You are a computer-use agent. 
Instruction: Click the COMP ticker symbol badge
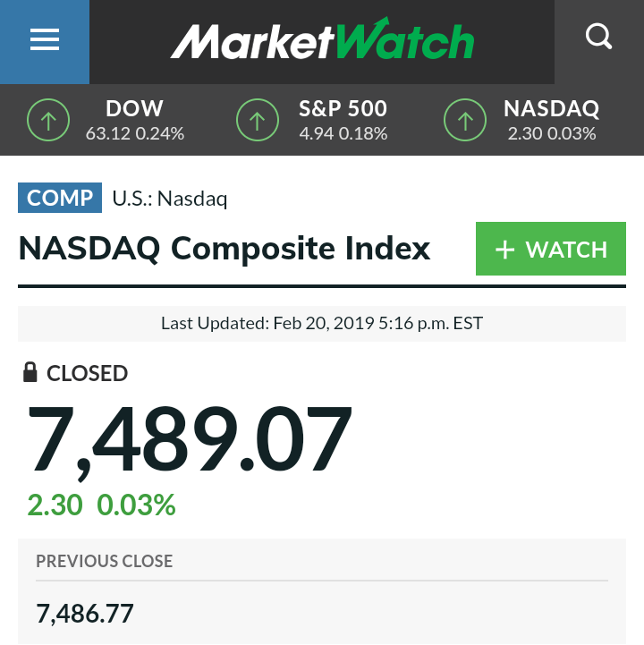(x=60, y=198)
